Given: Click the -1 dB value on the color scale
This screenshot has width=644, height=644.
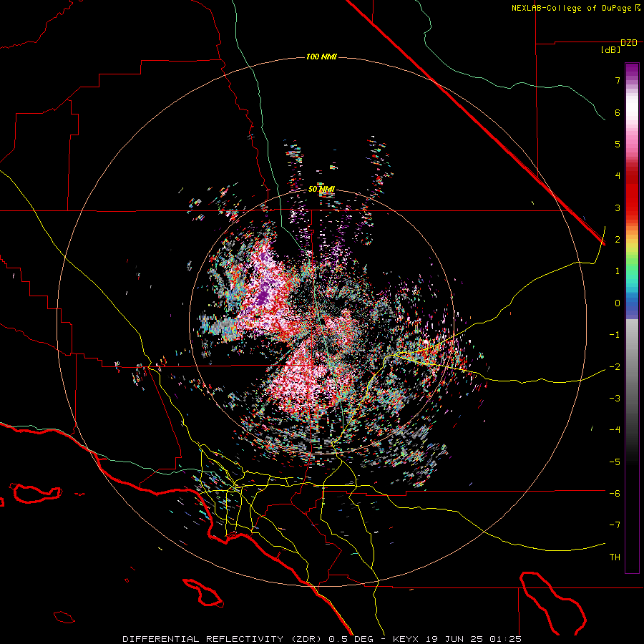Looking at the screenshot, I should [615, 335].
